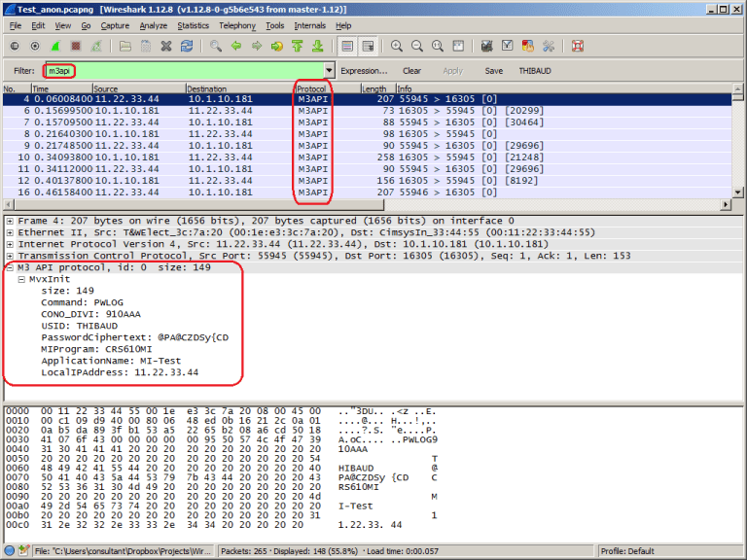Start a new live capture with the green fin icon

coord(55,46)
